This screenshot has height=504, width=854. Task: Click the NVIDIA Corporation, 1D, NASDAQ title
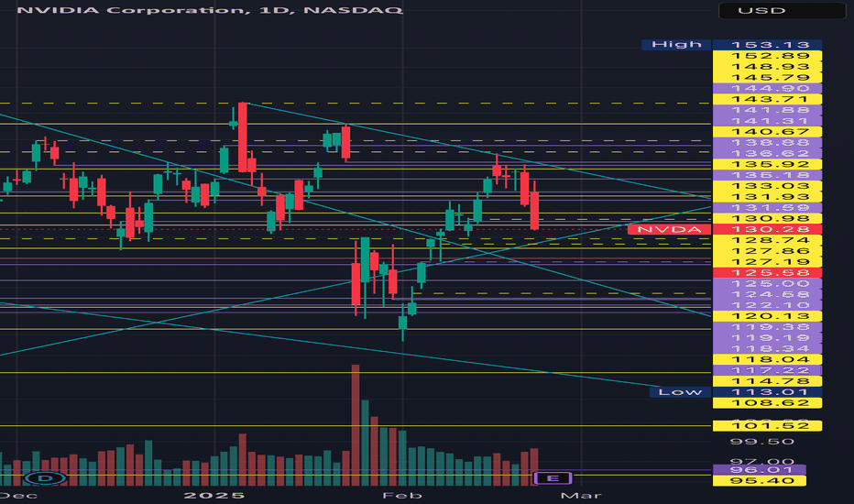(x=210, y=10)
